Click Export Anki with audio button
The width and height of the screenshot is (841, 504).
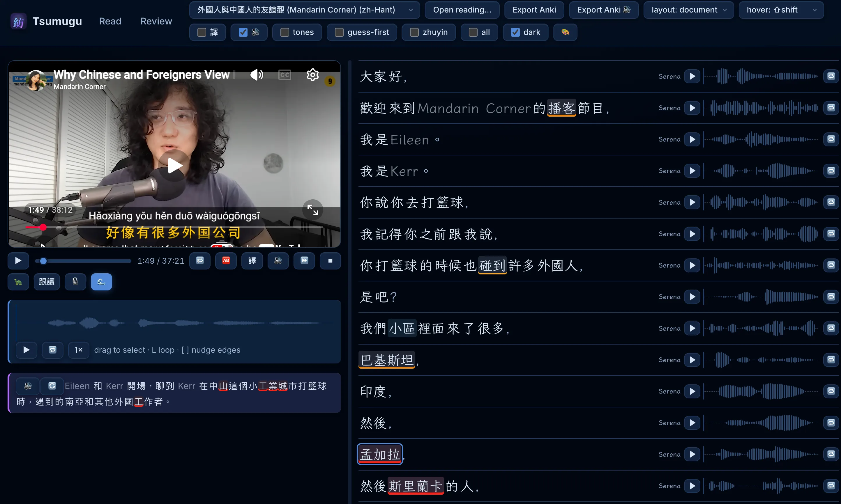[603, 10]
